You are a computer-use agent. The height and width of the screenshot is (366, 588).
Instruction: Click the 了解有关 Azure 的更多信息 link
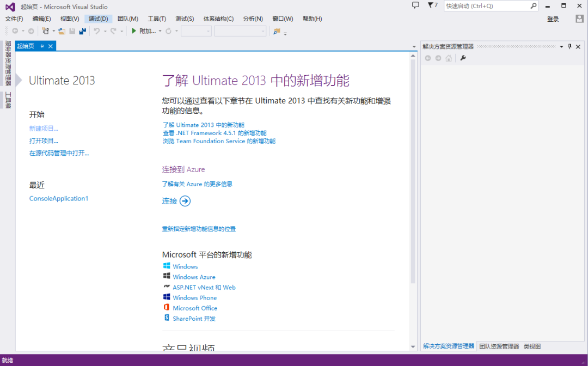point(197,184)
